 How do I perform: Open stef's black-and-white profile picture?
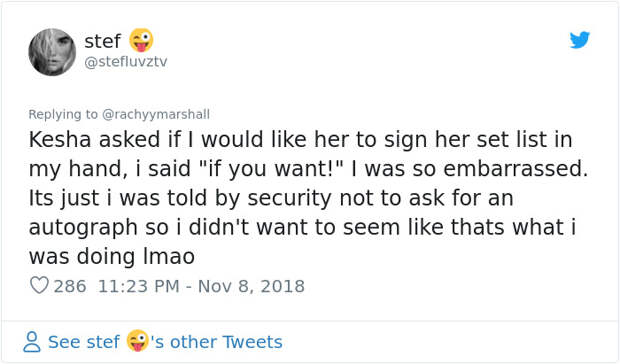(52, 52)
